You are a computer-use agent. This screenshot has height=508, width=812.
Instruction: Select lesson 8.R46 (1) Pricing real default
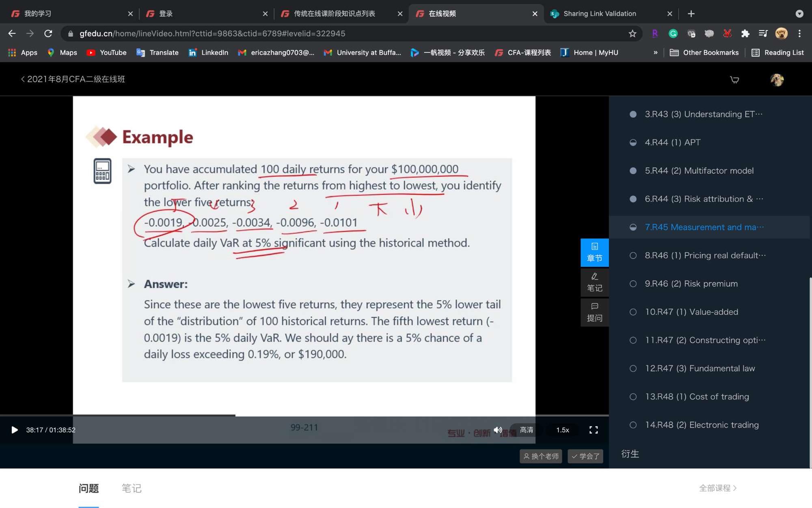[705, 255]
